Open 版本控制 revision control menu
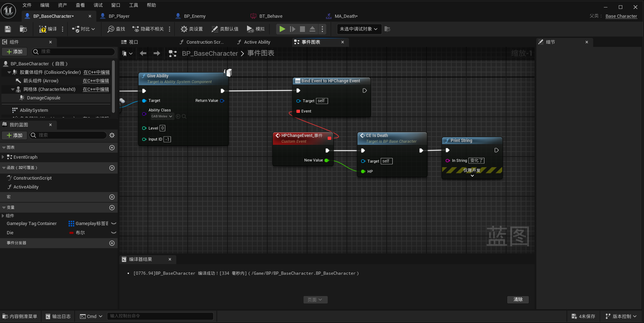The height and width of the screenshot is (323, 644). click(621, 316)
